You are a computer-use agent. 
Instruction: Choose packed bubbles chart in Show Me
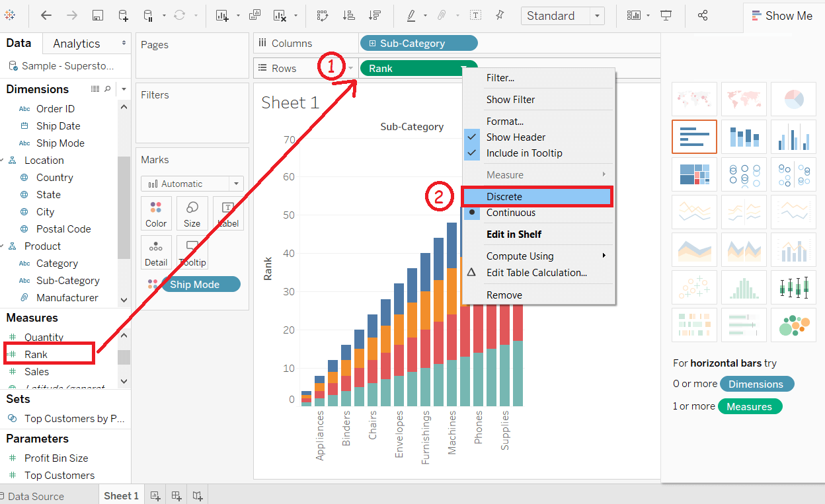(793, 325)
